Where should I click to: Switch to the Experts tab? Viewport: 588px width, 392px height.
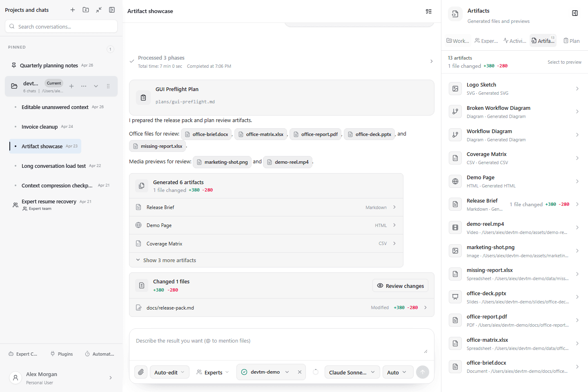point(486,41)
